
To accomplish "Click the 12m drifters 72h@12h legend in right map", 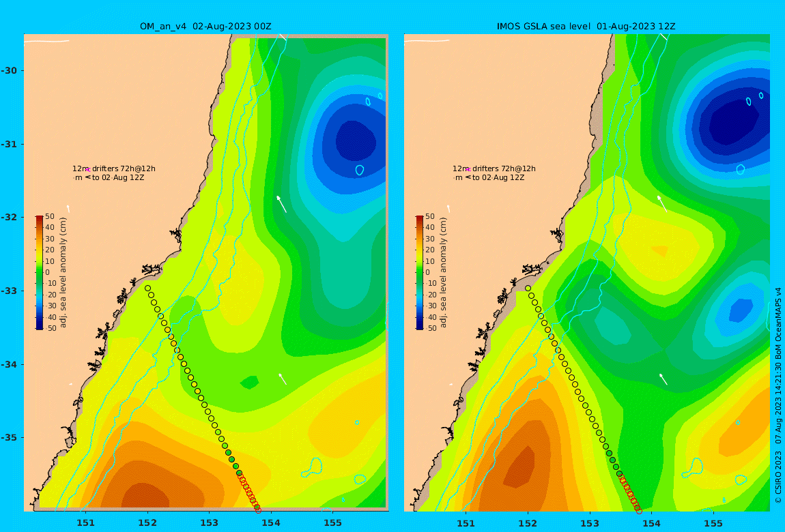I will pos(494,169).
